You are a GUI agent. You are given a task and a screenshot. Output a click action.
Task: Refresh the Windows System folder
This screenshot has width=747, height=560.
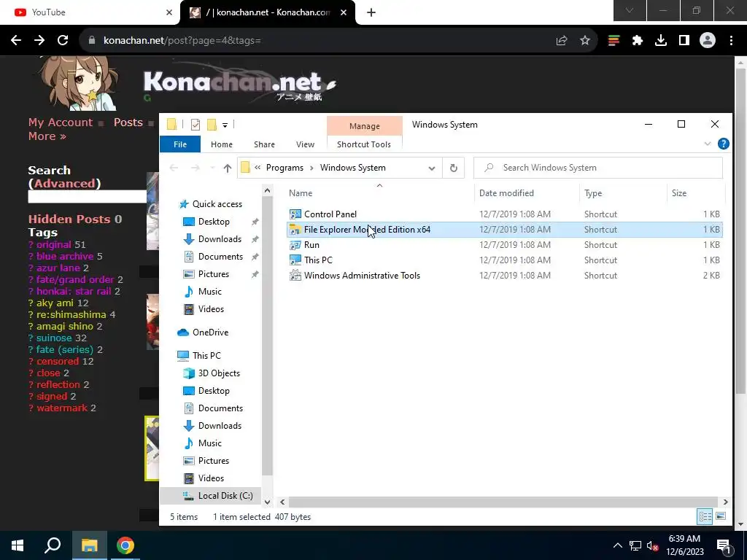(454, 168)
